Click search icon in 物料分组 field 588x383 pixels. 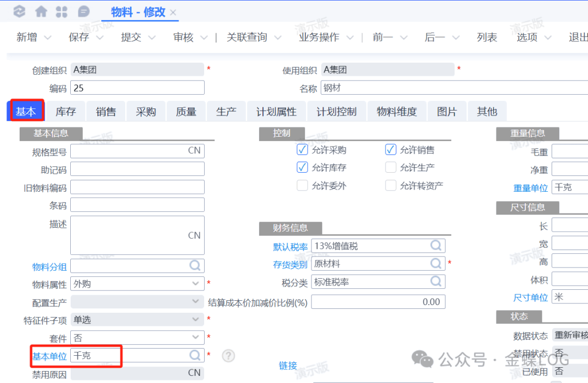click(x=195, y=266)
